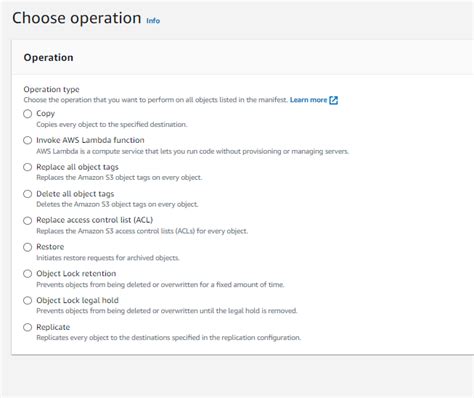Choose the Object Lock legal hold option
474x398 pixels.
[x=28, y=300]
